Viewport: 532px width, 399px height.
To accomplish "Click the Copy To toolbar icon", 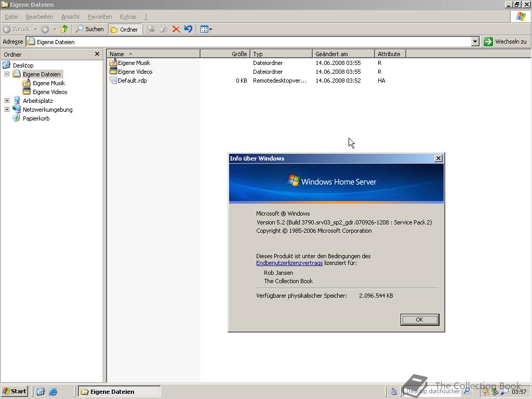I will tap(164, 29).
